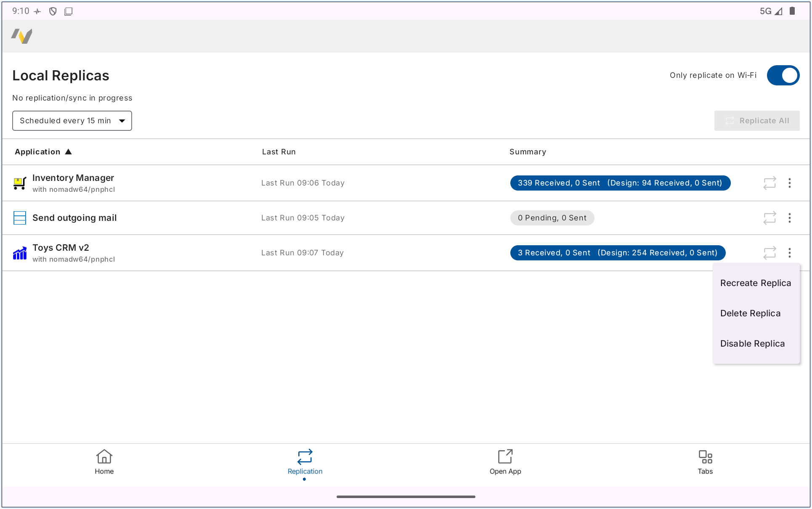Viewport: 812px width, 509px height.
Task: Switch to the Replication tab
Action: coord(305,462)
